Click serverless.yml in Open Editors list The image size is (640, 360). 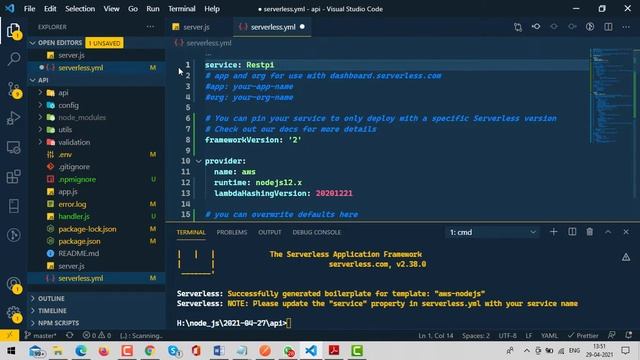click(81, 68)
